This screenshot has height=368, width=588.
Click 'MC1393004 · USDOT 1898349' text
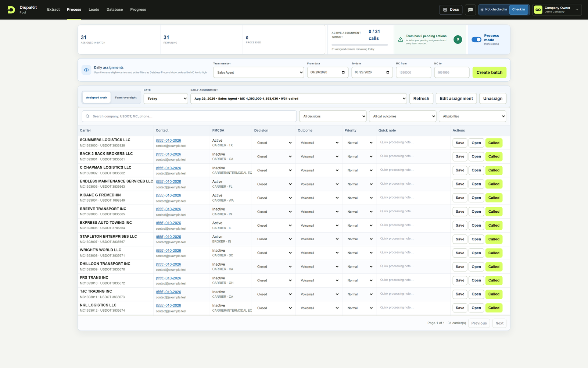[102, 201]
